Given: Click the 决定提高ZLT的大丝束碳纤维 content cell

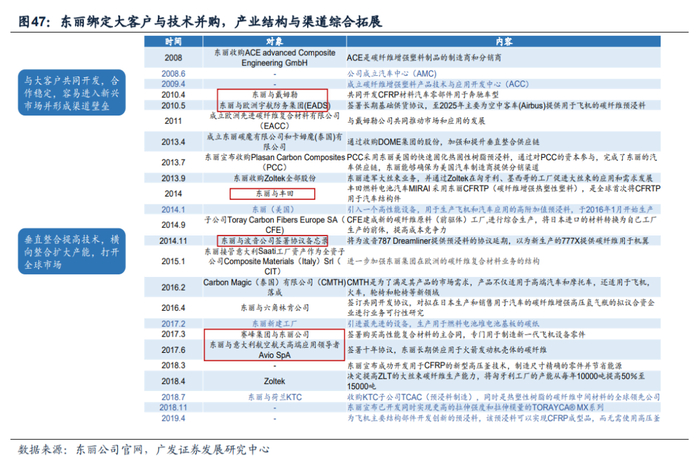Looking at the screenshot, I should pyautogui.click(x=504, y=381).
